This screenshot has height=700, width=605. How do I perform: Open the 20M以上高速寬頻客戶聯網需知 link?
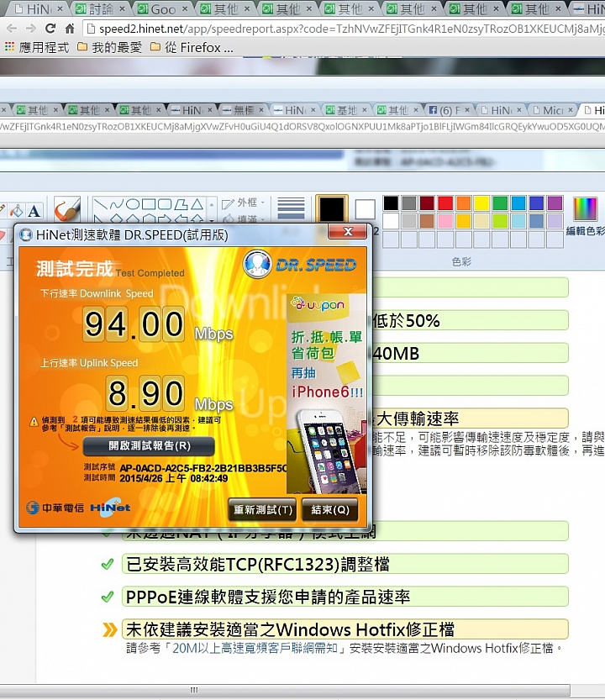(255, 648)
